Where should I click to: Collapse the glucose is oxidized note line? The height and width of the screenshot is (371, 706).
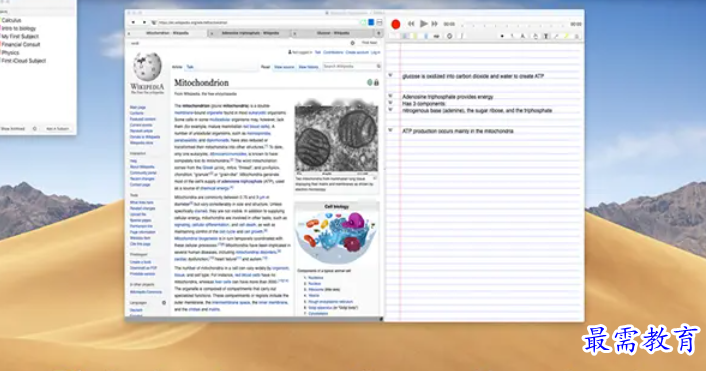[390, 76]
